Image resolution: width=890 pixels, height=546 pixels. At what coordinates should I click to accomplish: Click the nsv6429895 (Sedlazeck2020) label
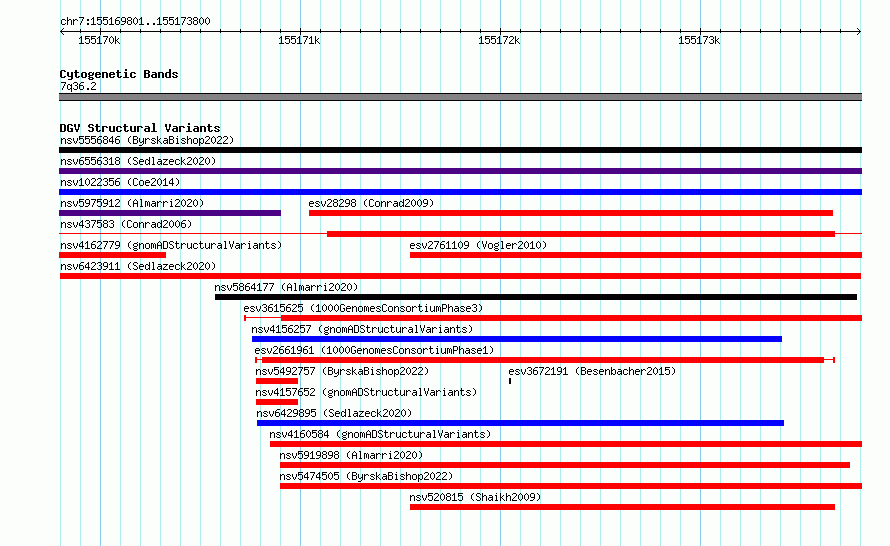pos(334,413)
